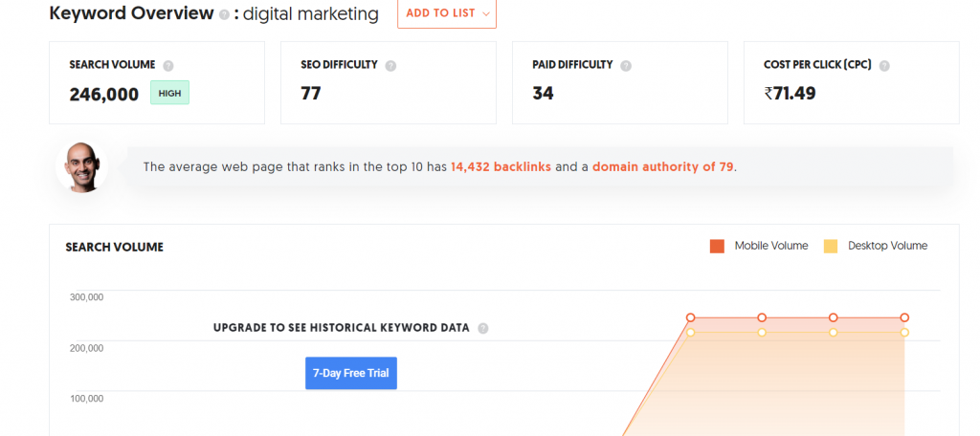The height and width of the screenshot is (436, 980).
Task: Select last desktop volume data point on chart
Action: click(x=904, y=333)
